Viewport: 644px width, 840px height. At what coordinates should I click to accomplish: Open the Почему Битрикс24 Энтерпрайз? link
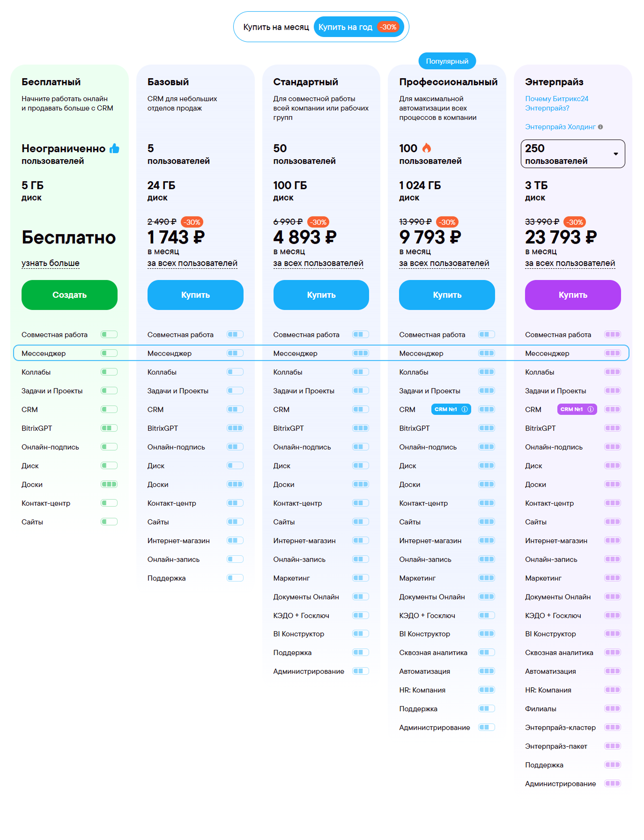[x=556, y=103]
